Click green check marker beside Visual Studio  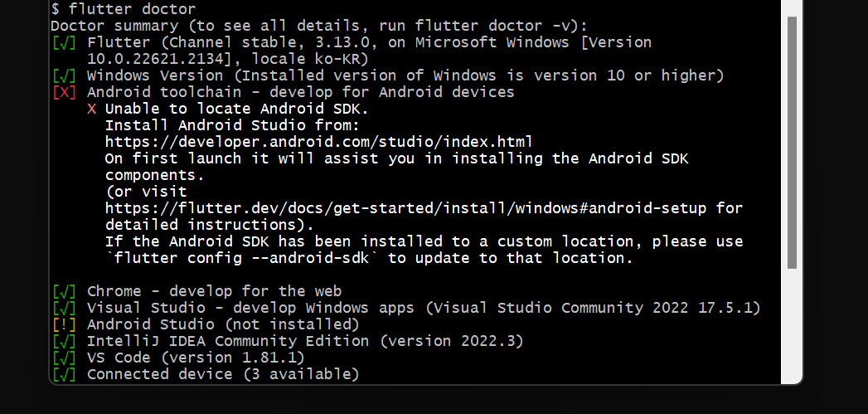64,308
